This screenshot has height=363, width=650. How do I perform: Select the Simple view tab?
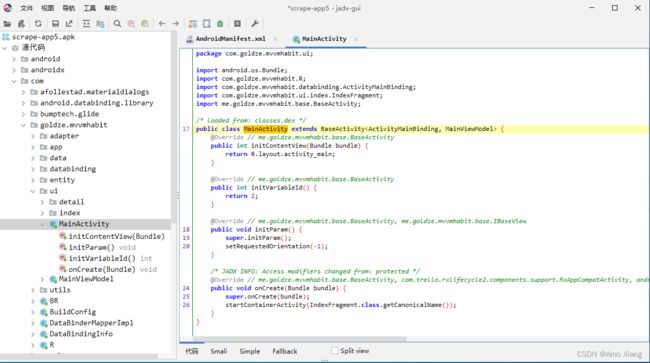250,351
